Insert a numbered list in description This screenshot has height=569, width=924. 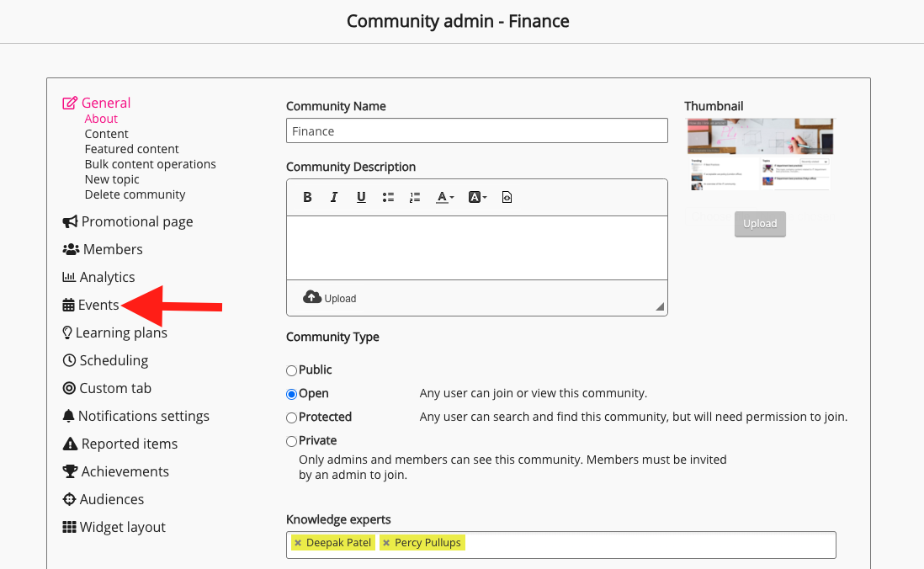(x=414, y=198)
